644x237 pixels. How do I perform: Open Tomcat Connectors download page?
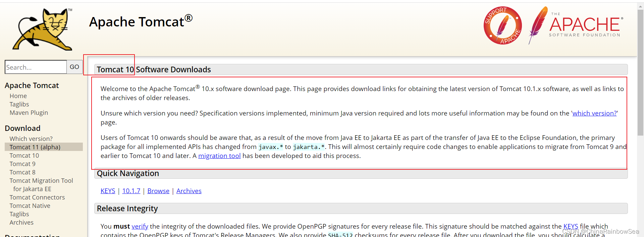point(37,197)
